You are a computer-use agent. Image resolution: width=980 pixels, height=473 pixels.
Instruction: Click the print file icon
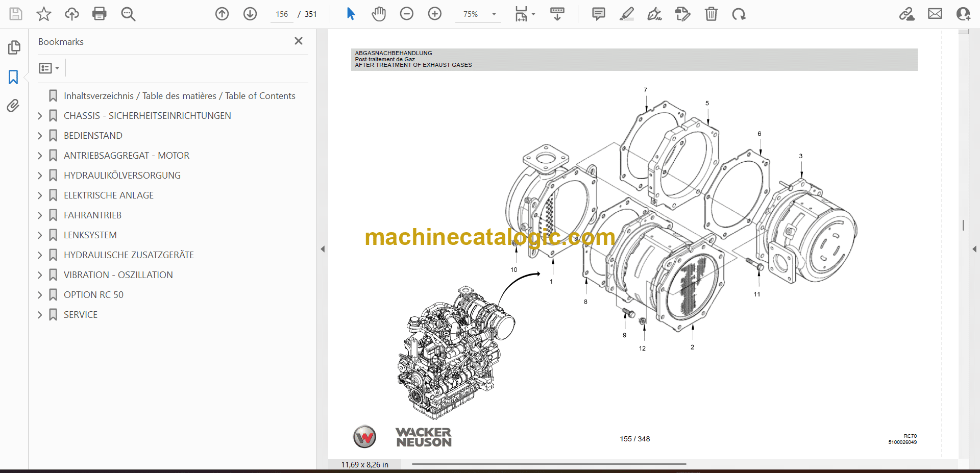[x=99, y=14]
